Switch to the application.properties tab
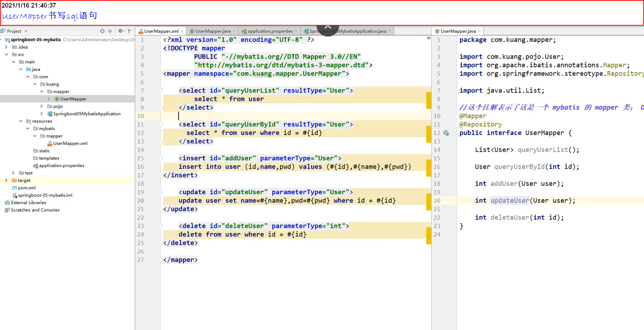 pyautogui.click(x=270, y=31)
